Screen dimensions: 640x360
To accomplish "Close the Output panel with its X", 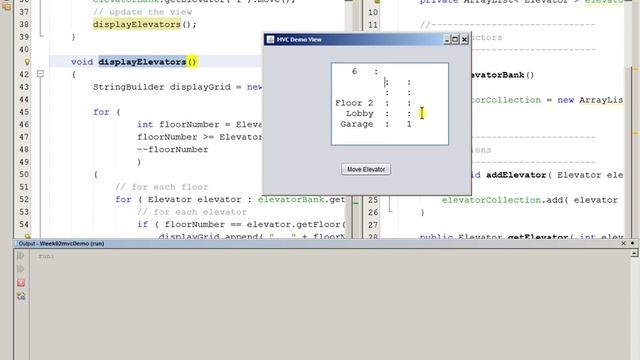I will (623, 243).
